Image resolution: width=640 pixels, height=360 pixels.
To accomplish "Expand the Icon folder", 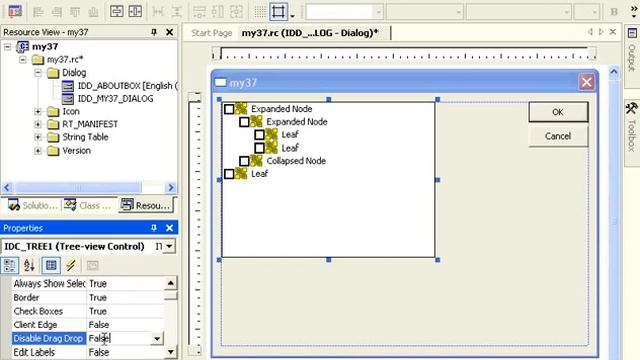I will click(x=38, y=111).
